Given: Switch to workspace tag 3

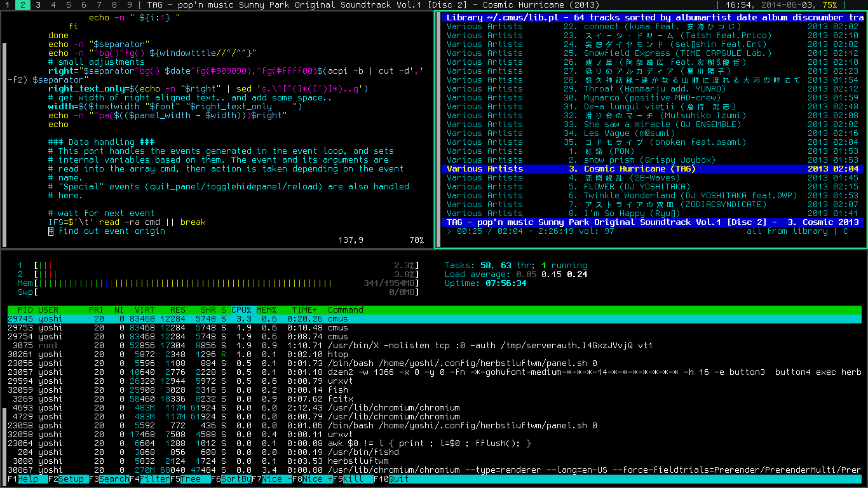Looking at the screenshot, I should coord(38,4).
